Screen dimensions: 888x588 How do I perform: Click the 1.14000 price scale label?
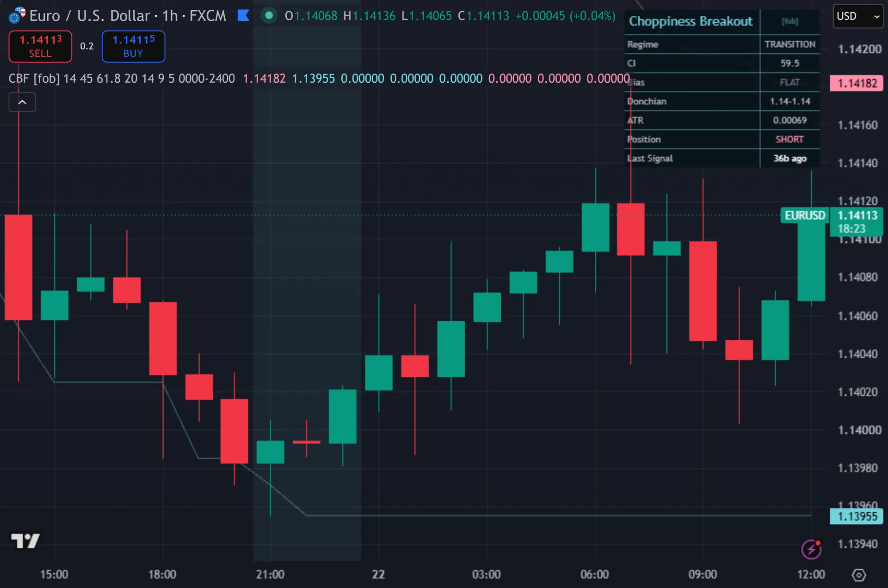(x=859, y=430)
